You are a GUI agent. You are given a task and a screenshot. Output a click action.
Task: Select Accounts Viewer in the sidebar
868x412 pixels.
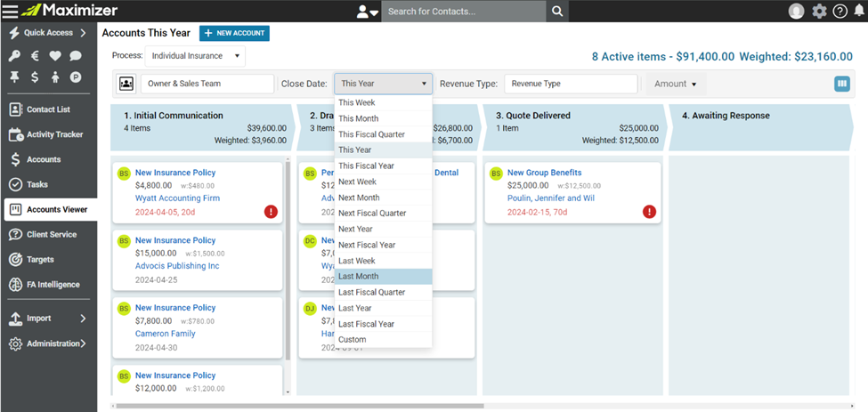click(51, 210)
